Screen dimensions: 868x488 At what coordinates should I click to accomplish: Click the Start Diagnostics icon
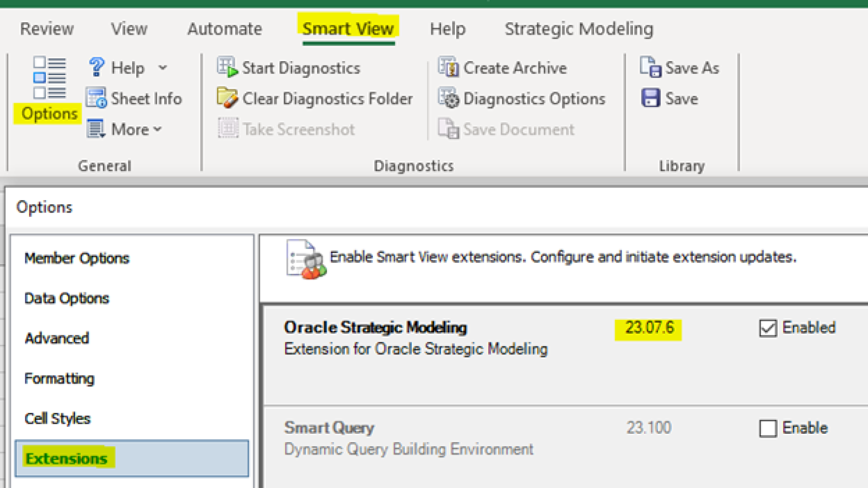coord(227,67)
